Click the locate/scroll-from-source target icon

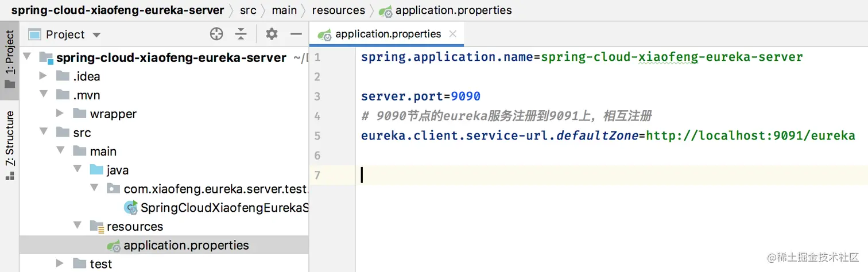(216, 34)
